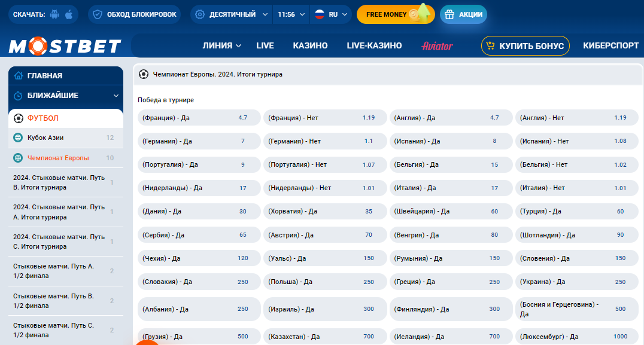Click the gift icon in Акции

click(449, 14)
